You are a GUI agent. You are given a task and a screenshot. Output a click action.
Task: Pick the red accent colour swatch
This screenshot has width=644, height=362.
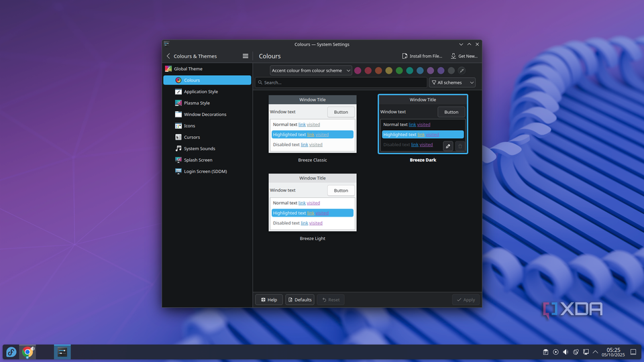tap(368, 70)
